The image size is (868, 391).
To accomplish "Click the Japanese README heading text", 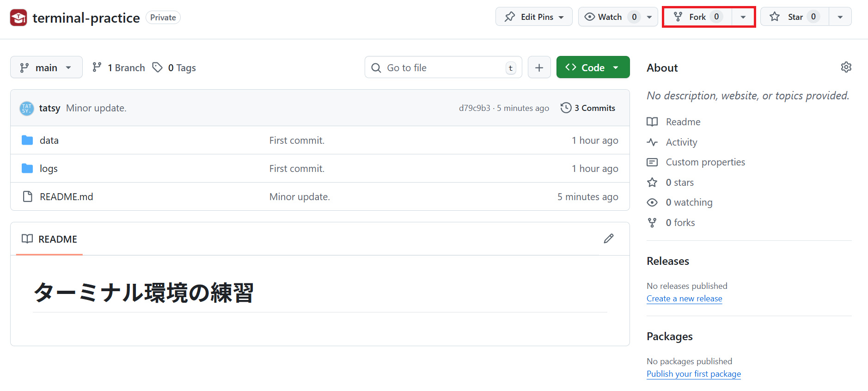I will [144, 293].
